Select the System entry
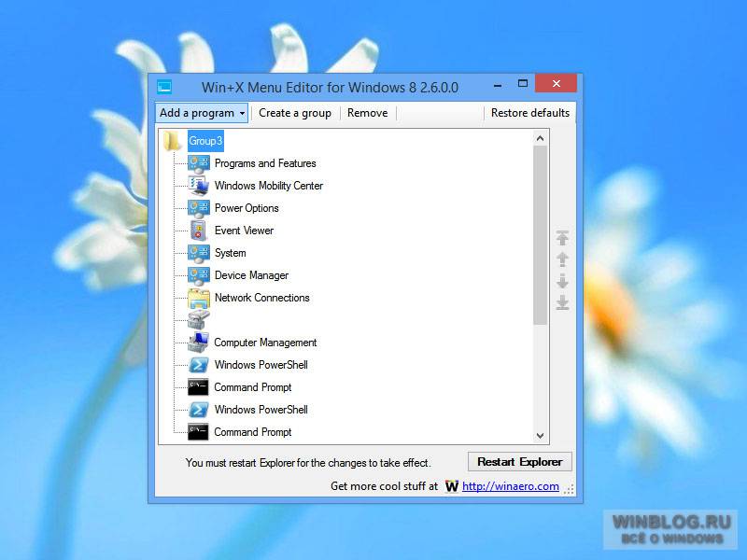Viewport: 747px width, 560px height. pyautogui.click(x=230, y=253)
